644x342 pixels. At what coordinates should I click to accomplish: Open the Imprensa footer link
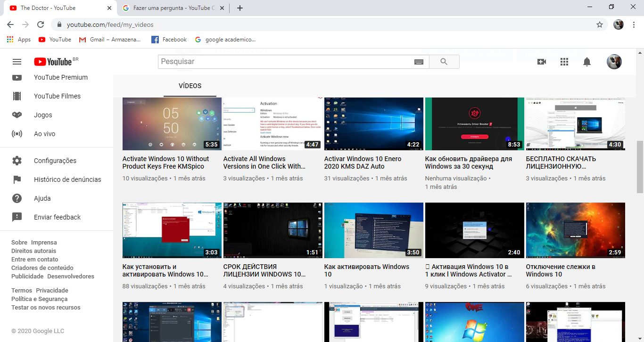(44, 243)
